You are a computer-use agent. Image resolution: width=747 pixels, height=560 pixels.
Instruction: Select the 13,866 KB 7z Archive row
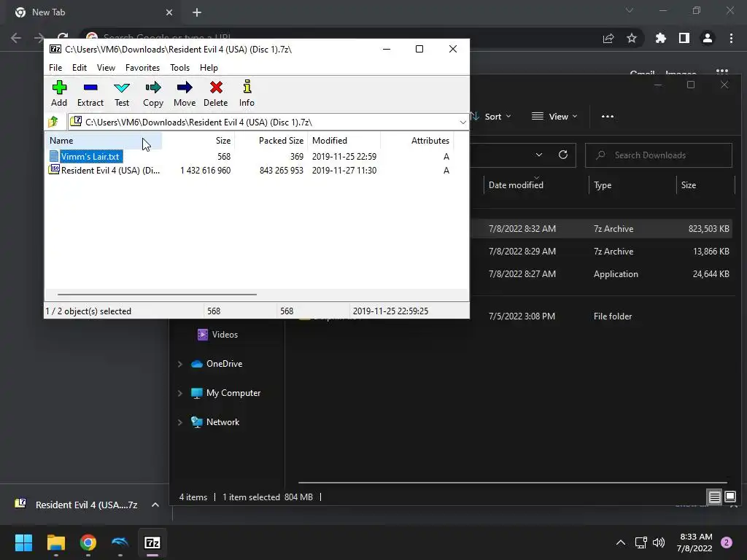click(x=602, y=252)
